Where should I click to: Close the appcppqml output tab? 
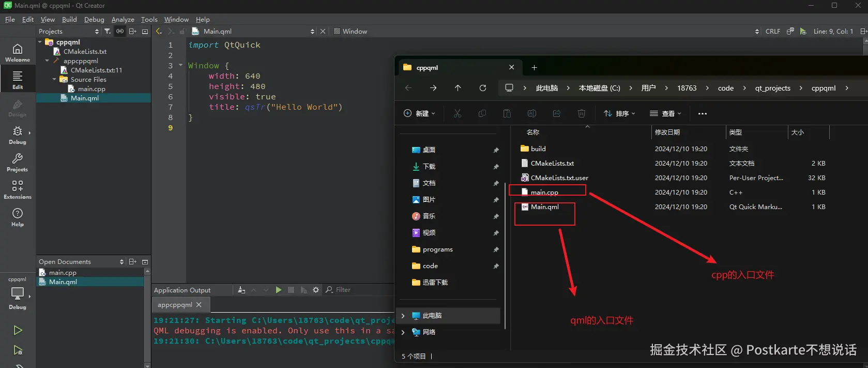(x=199, y=305)
